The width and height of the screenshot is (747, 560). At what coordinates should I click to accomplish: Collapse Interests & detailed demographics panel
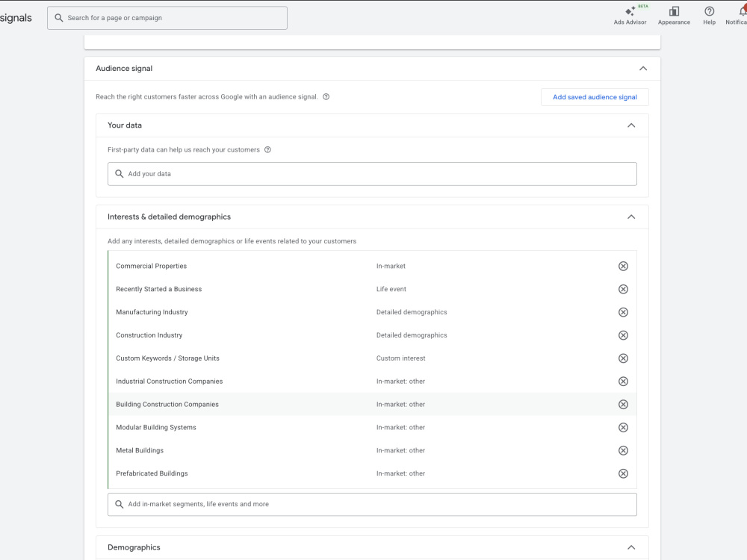(631, 217)
